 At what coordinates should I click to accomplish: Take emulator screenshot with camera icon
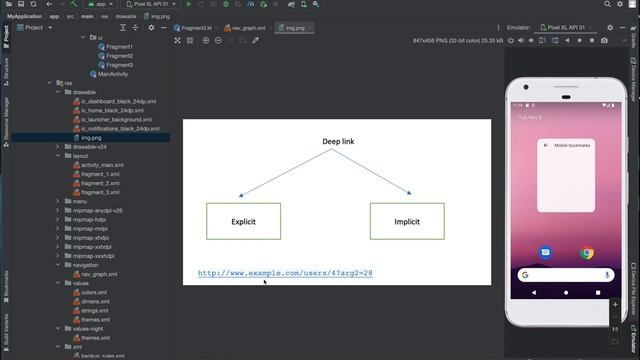604,40
